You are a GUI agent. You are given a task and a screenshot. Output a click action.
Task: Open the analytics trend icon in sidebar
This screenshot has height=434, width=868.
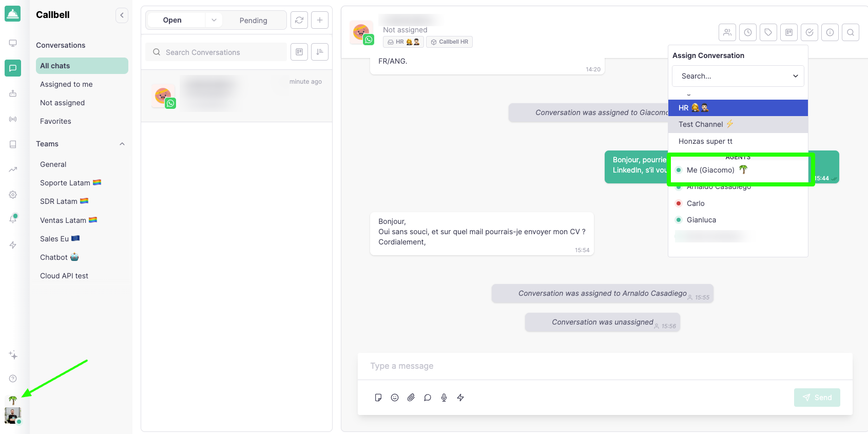click(13, 169)
